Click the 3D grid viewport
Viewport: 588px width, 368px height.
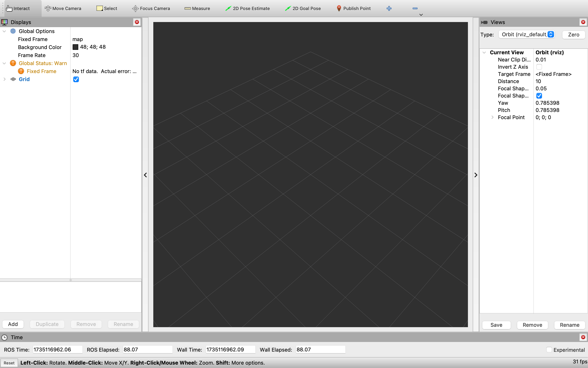point(310,175)
